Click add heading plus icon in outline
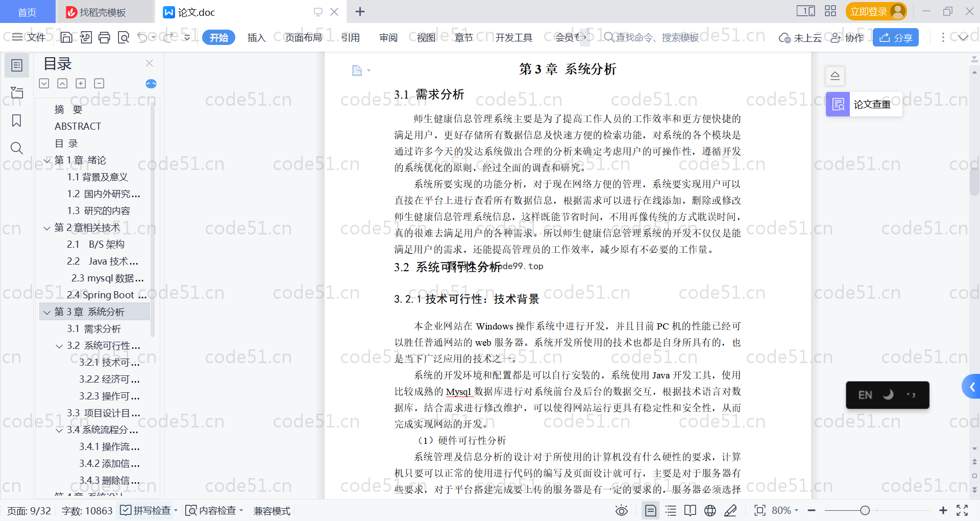 pos(81,83)
